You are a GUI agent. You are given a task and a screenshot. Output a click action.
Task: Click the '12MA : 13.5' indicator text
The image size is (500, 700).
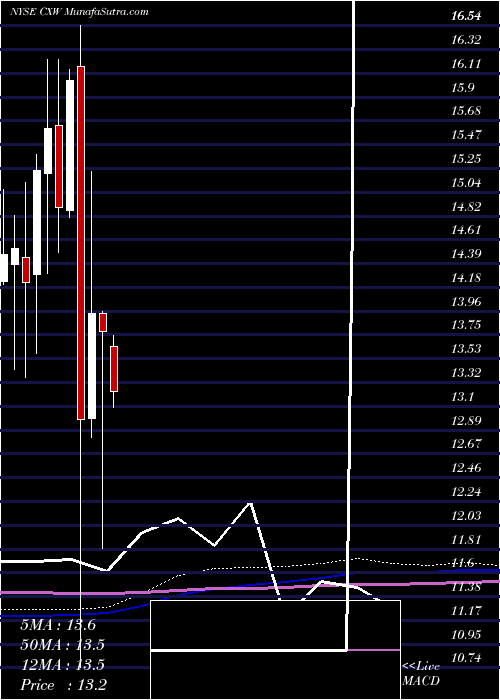pyautogui.click(x=62, y=665)
